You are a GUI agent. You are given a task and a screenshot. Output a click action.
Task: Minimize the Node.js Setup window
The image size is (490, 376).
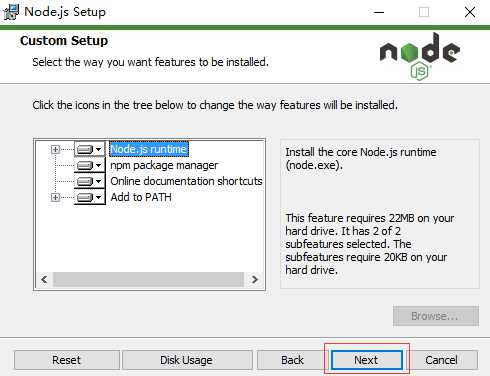pyautogui.click(x=379, y=12)
